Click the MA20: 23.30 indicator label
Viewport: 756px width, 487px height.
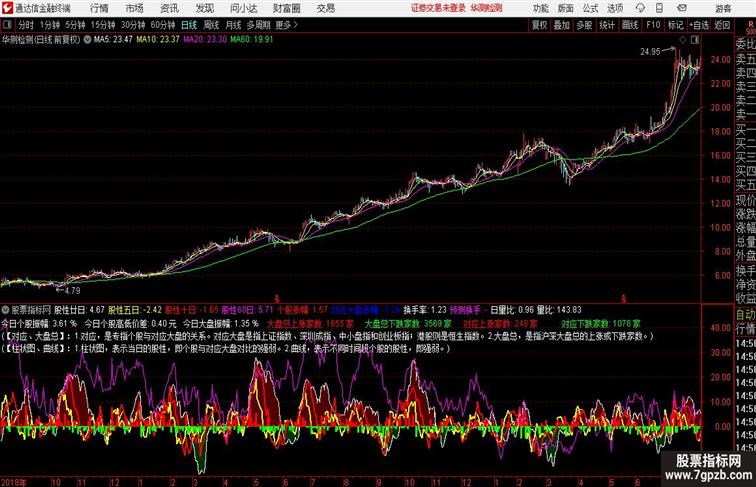[x=205, y=40]
